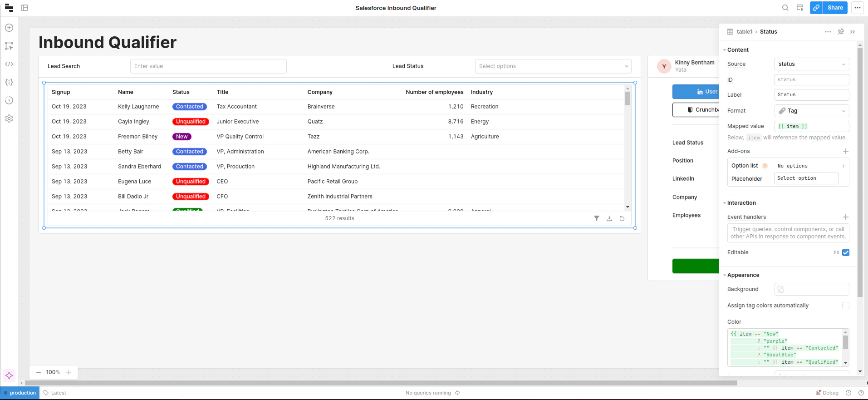The image size is (868, 400).
Task: Click the Crunchbase button
Action: click(696, 110)
